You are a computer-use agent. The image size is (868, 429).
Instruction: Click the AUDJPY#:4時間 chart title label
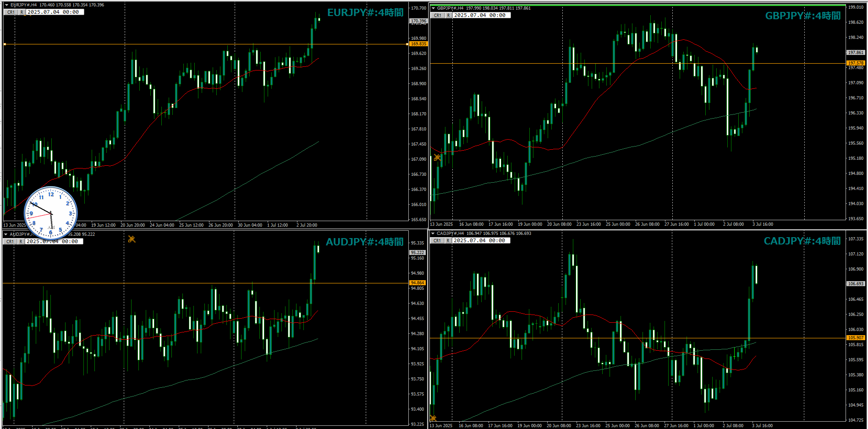365,242
